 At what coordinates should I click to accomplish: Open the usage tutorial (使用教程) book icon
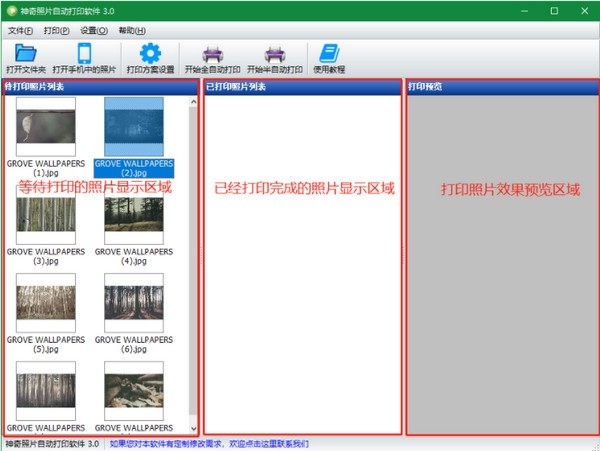click(329, 53)
